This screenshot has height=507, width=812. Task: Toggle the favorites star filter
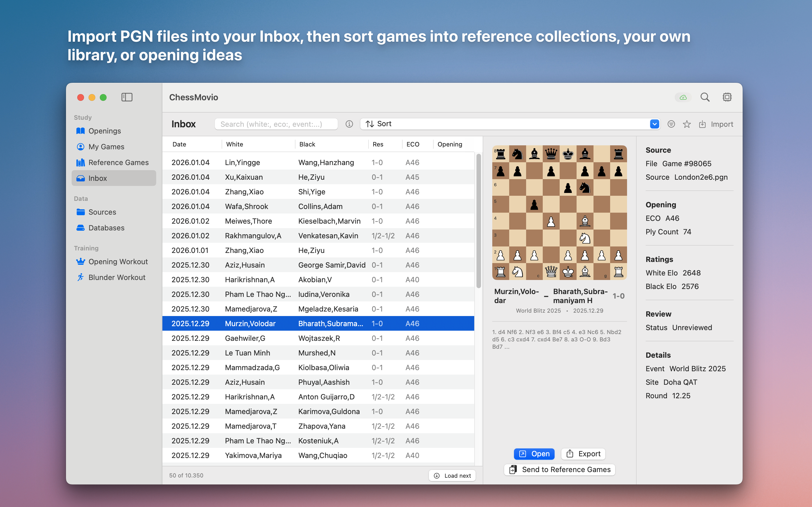pyautogui.click(x=687, y=124)
